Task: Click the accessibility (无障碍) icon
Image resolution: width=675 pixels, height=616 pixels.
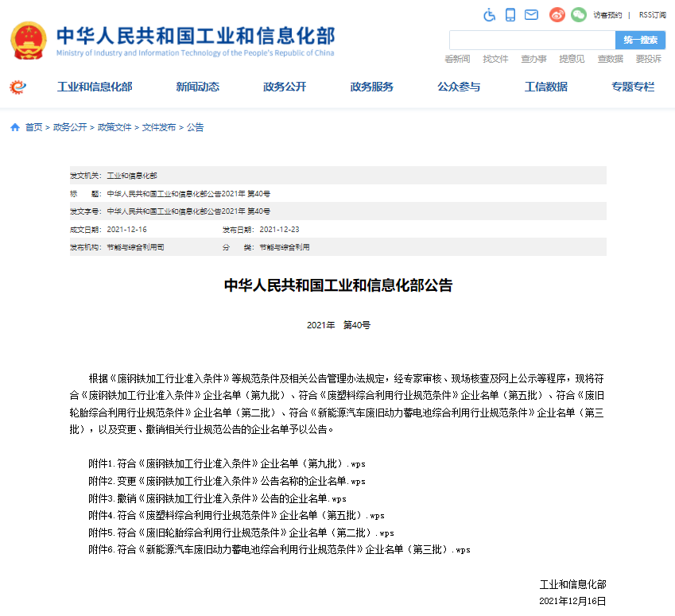Action: pyautogui.click(x=489, y=14)
